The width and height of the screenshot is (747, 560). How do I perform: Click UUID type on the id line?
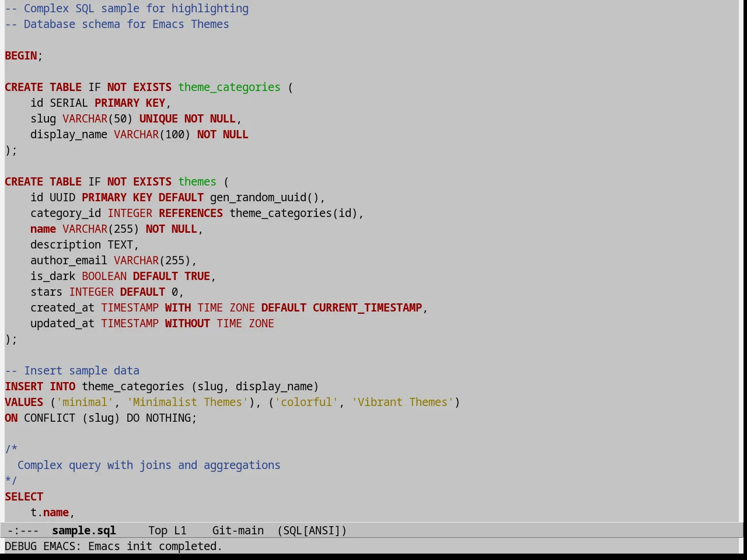pyautogui.click(x=62, y=197)
